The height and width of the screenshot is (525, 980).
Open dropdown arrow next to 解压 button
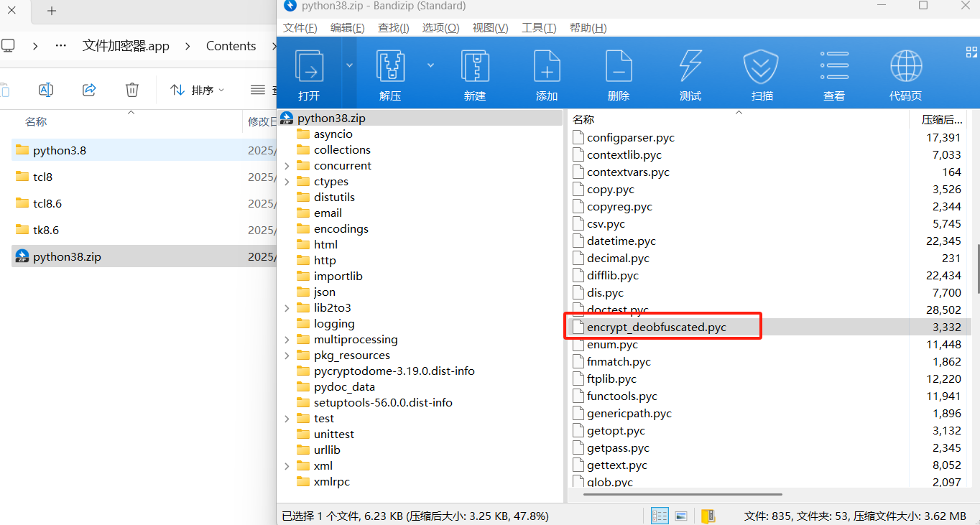click(430, 65)
